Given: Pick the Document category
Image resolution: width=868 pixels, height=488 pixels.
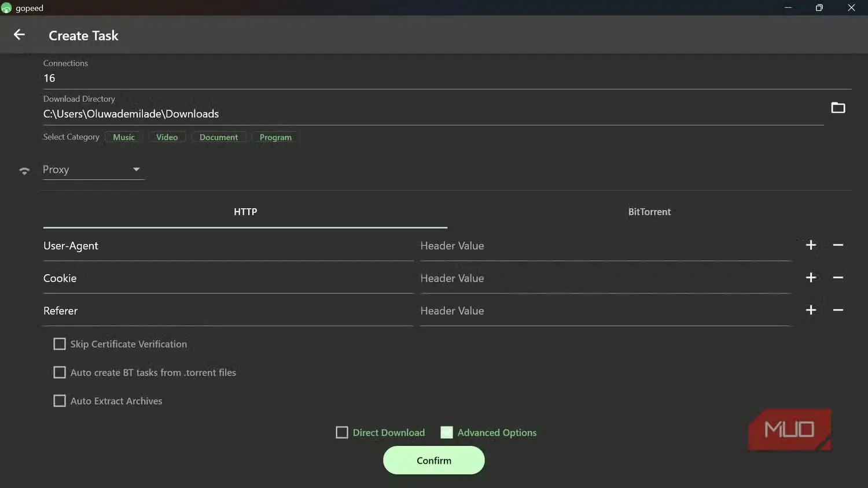Looking at the screenshot, I should pyautogui.click(x=219, y=137).
